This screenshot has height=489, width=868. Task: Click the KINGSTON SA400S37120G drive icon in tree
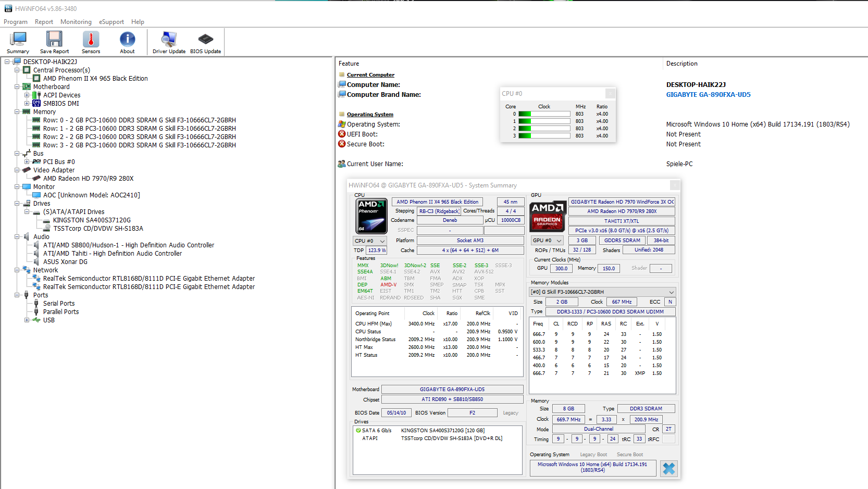pos(47,220)
